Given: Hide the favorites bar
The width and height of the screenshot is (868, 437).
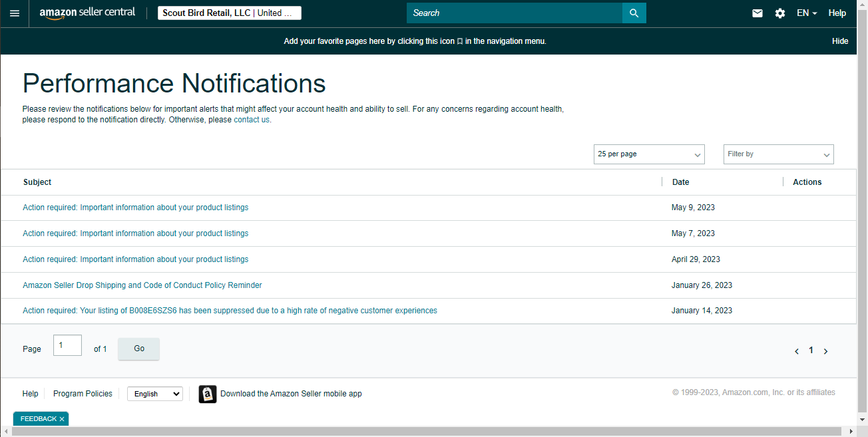Looking at the screenshot, I should click(x=840, y=41).
